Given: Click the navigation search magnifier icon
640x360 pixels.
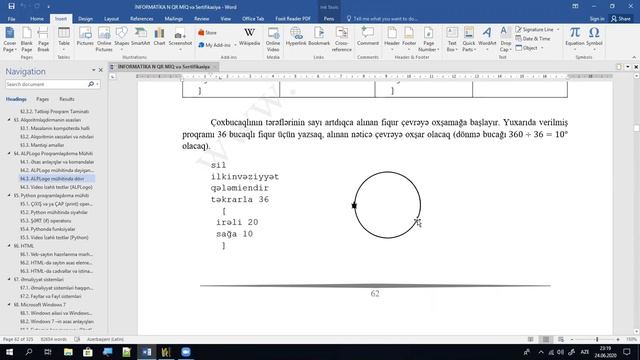Looking at the screenshot, I should [91, 84].
